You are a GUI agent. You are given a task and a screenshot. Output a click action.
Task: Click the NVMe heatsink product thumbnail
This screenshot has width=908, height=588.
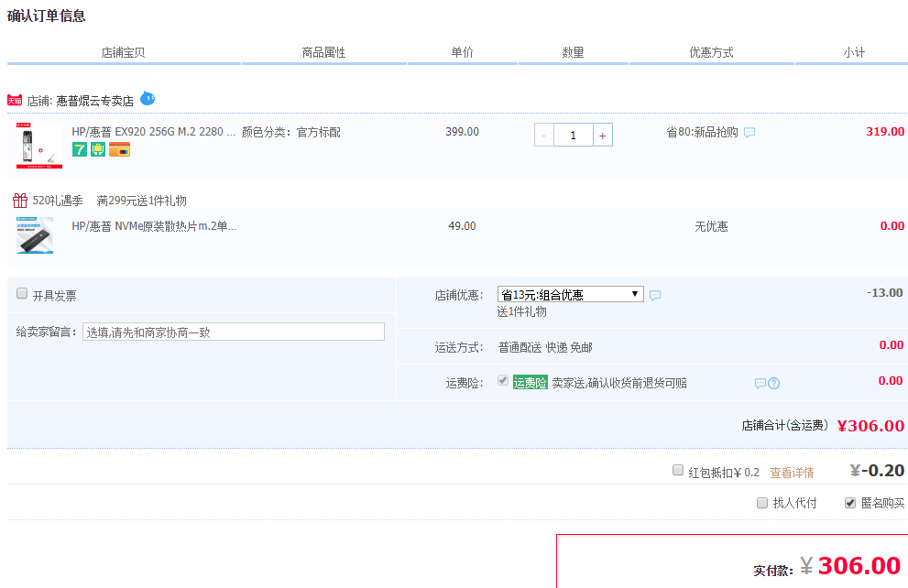pyautogui.click(x=35, y=235)
